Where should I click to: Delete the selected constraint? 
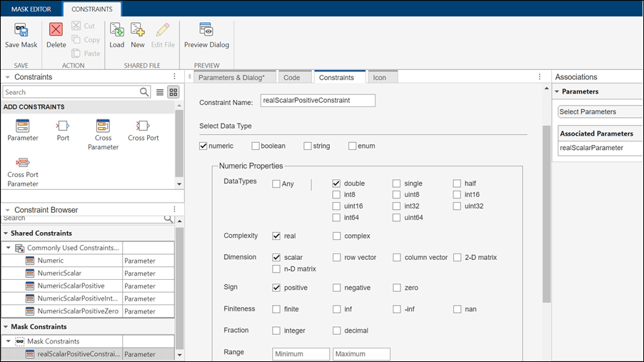pyautogui.click(x=56, y=35)
